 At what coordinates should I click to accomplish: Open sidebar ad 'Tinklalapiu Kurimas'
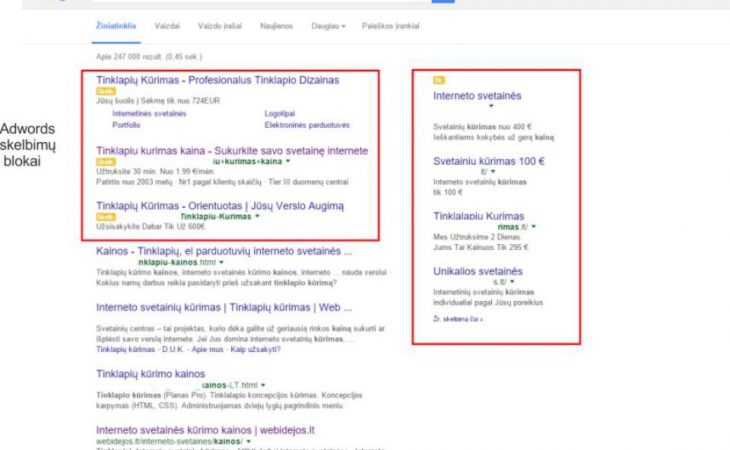point(479,216)
